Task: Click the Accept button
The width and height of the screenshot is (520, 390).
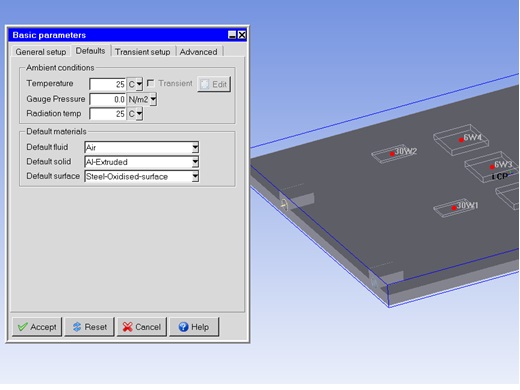Action: [37, 327]
